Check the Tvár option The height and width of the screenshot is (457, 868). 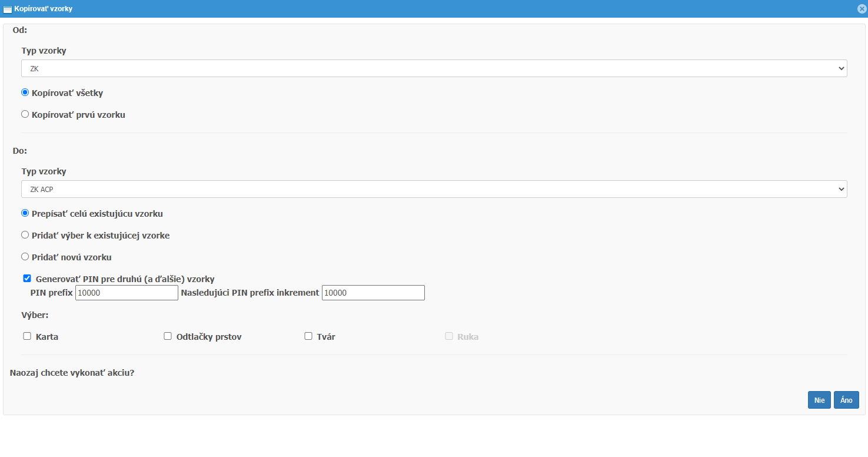point(308,336)
